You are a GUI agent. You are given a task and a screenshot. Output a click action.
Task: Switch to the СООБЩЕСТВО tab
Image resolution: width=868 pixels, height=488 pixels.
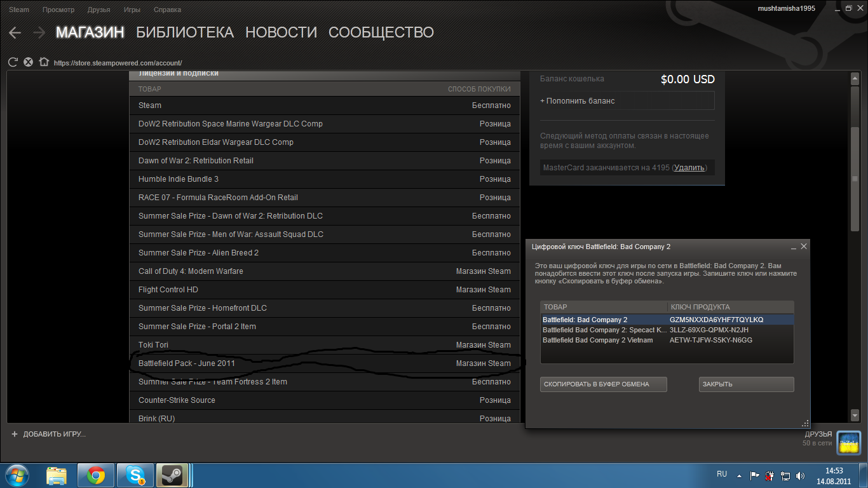pos(381,32)
